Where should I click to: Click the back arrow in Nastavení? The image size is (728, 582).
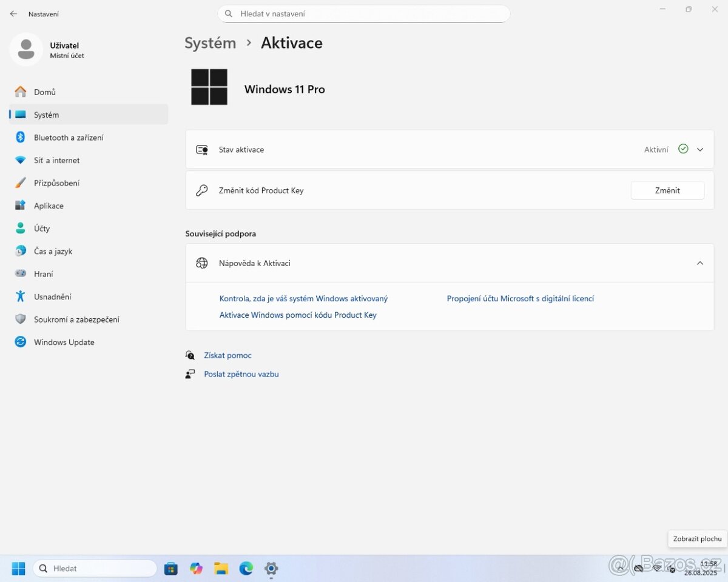[x=13, y=13]
